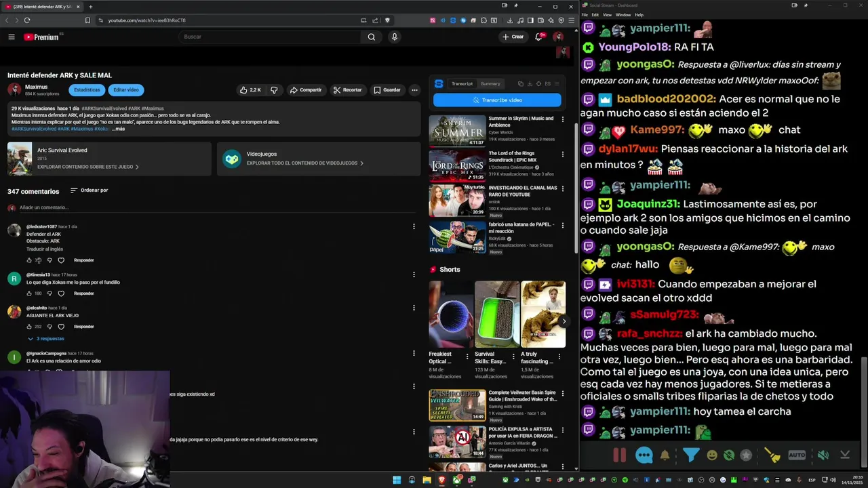868x488 pixels.
Task: Toggle green no-dollar icon in Social Stream
Action: point(728,455)
